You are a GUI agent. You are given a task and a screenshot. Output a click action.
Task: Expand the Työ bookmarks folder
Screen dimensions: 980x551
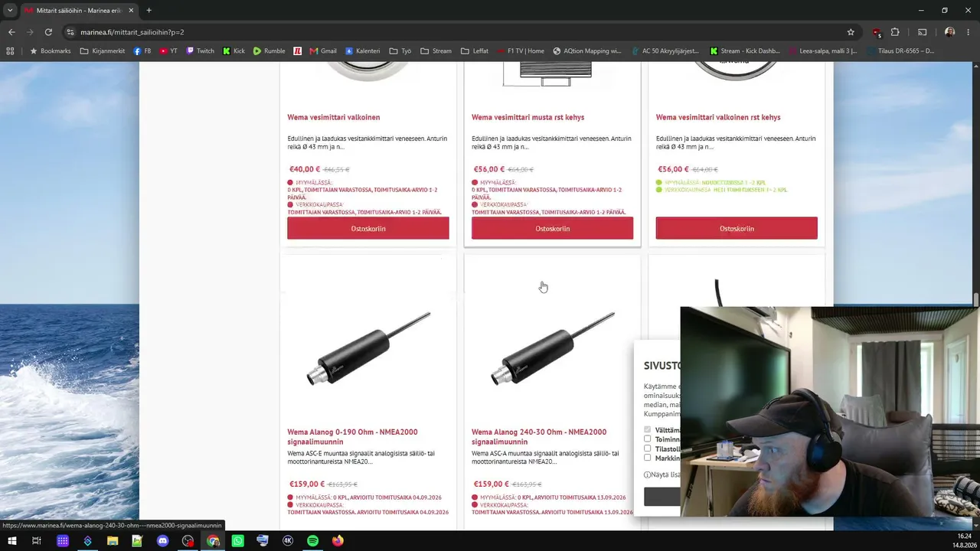(x=400, y=51)
